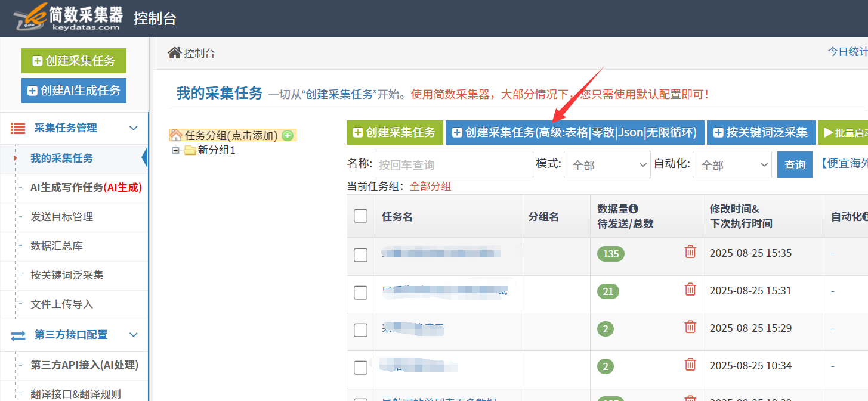Click into the 名称 search field
Screen dimensions: 868x401
click(453, 164)
